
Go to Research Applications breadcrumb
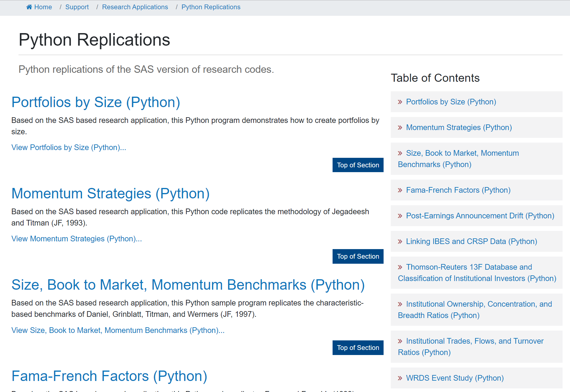tap(135, 7)
